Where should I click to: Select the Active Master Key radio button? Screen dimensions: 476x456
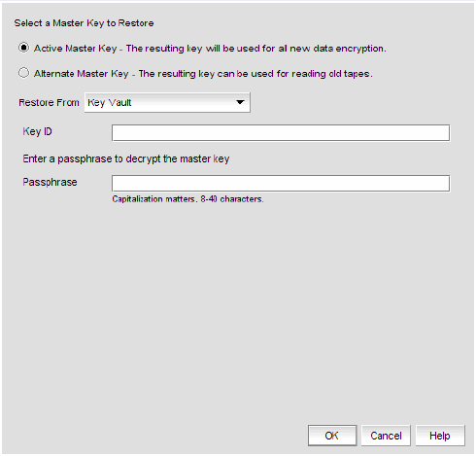[x=23, y=48]
